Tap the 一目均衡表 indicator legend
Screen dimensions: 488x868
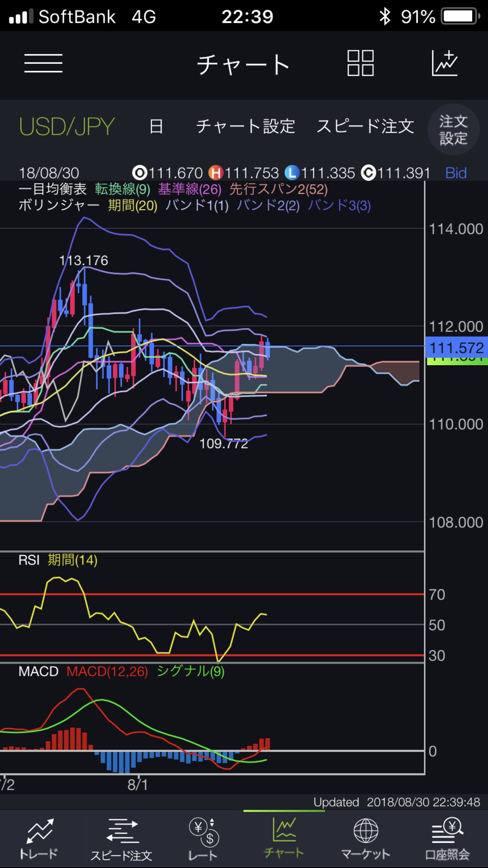click(53, 189)
